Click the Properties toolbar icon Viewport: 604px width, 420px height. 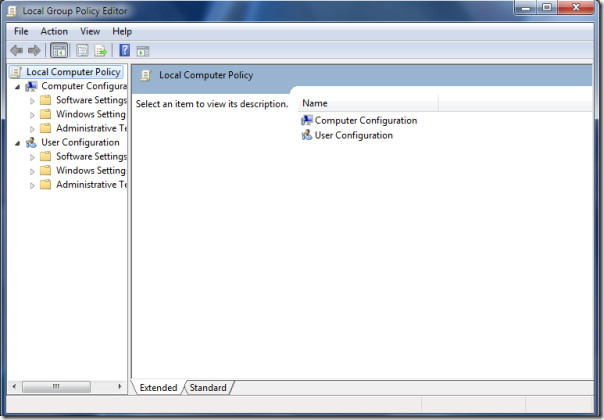82,50
